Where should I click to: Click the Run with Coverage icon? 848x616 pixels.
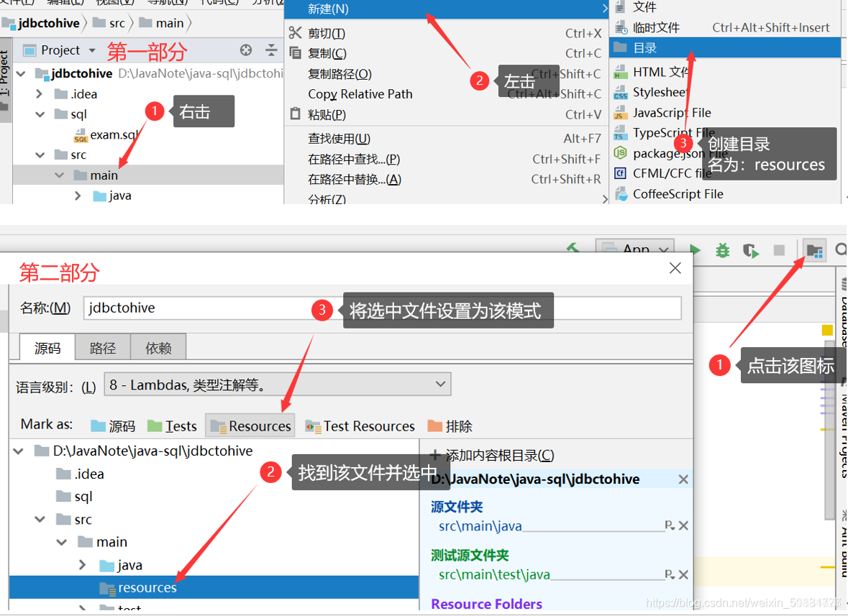pyautogui.click(x=751, y=250)
